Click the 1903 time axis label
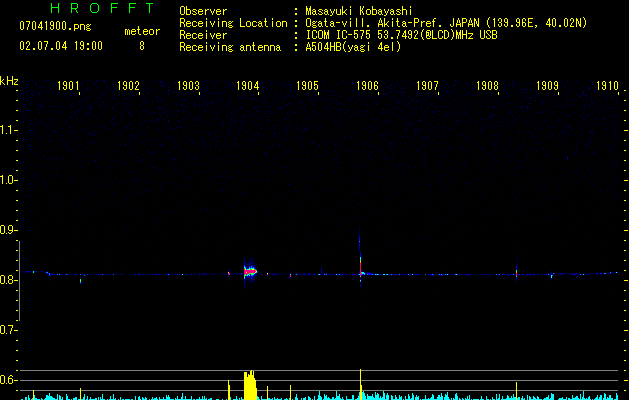Viewport: 629px width, 400px height. click(188, 86)
